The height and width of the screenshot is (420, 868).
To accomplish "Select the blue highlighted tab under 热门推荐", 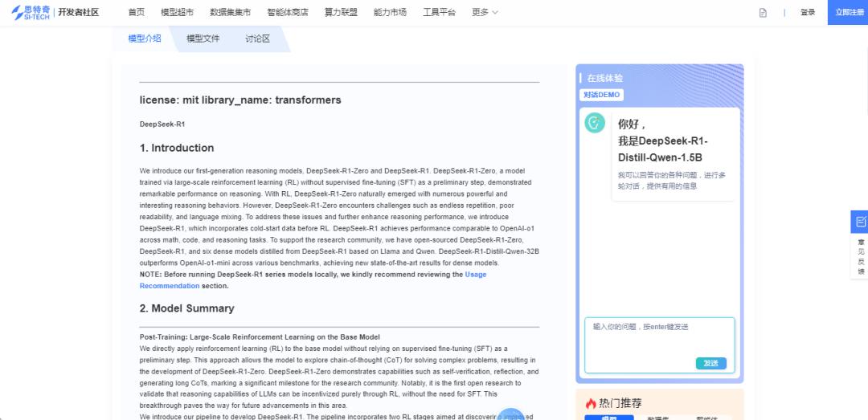I will coord(609,418).
